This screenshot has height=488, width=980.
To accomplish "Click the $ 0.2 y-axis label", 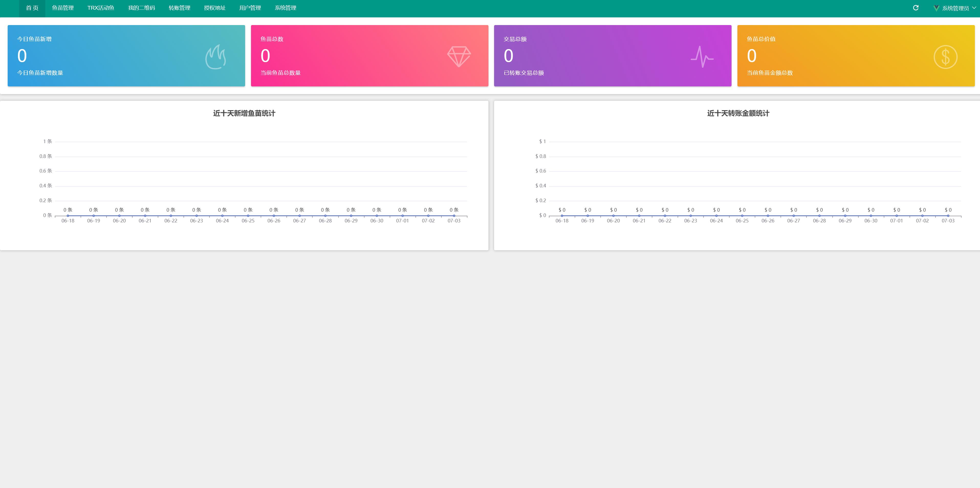I will pos(541,201).
